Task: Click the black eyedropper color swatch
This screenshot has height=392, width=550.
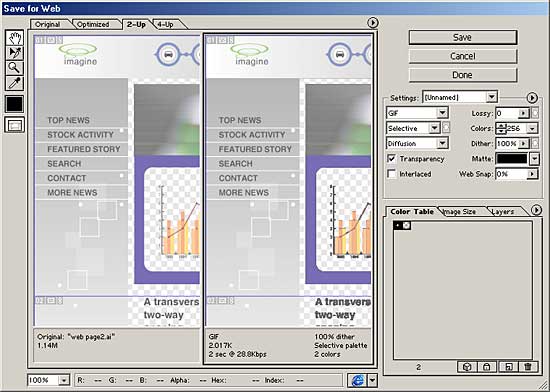Action: pyautogui.click(x=15, y=104)
